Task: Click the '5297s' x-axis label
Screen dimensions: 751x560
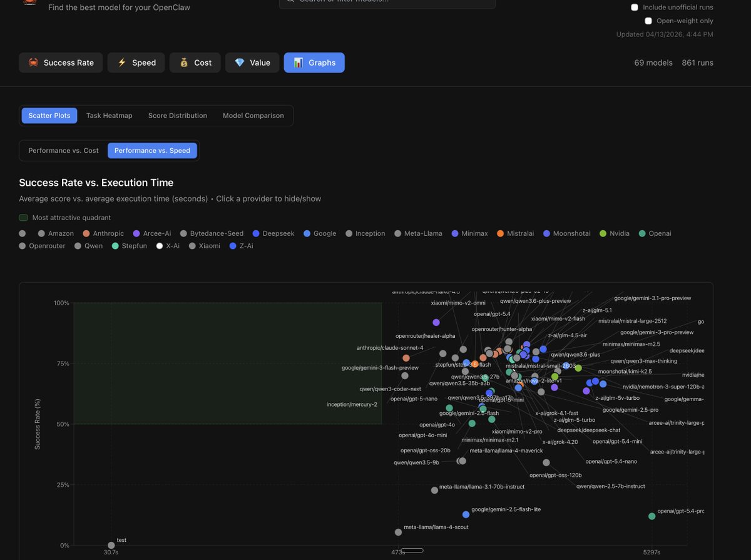Action: coord(651,552)
